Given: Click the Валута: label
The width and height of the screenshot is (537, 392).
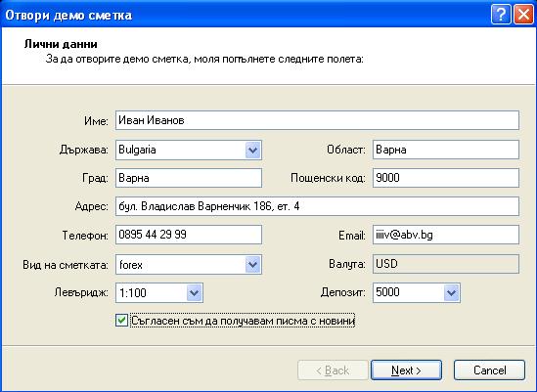Looking at the screenshot, I should (347, 264).
